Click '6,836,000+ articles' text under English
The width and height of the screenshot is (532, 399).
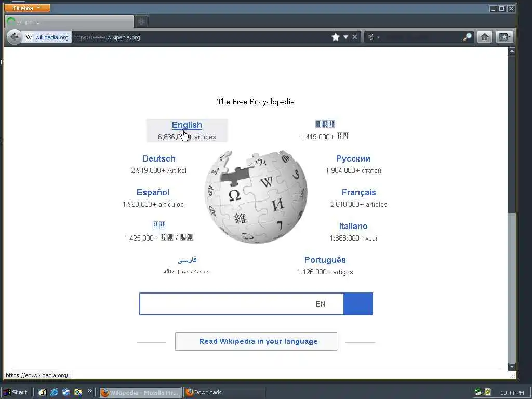tap(187, 137)
